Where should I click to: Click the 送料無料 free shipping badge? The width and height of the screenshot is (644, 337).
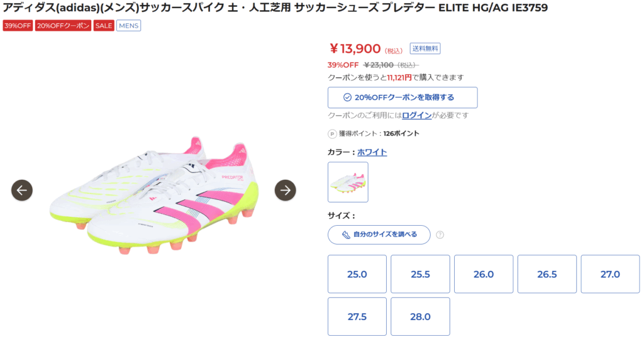point(426,48)
